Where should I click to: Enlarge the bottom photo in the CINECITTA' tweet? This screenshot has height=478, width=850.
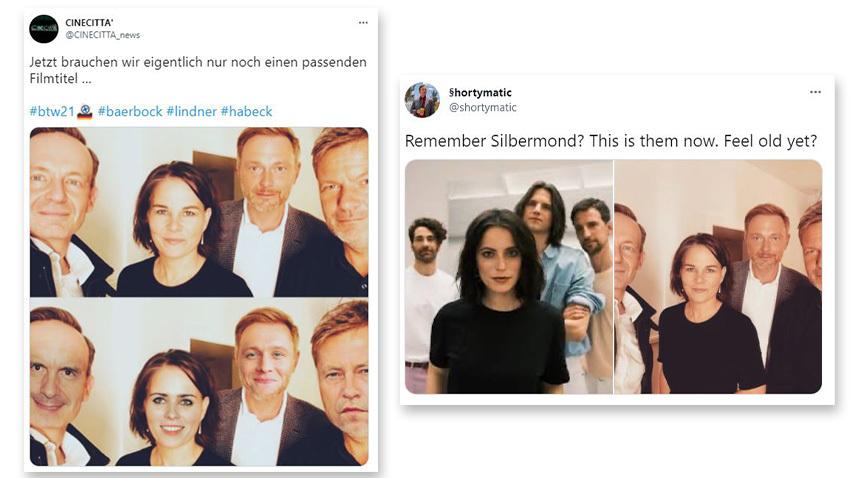coord(199,383)
